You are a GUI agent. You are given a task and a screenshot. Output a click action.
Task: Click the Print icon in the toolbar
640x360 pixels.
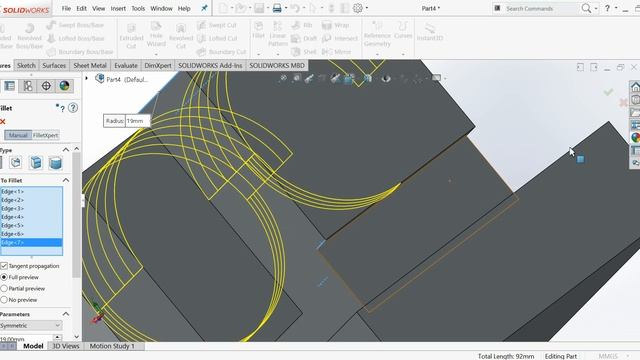click(x=277, y=8)
